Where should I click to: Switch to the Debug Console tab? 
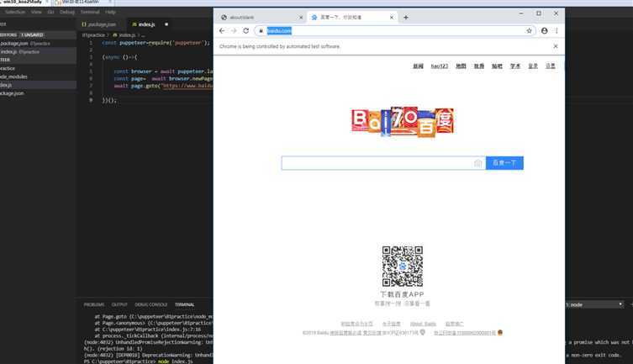151,304
